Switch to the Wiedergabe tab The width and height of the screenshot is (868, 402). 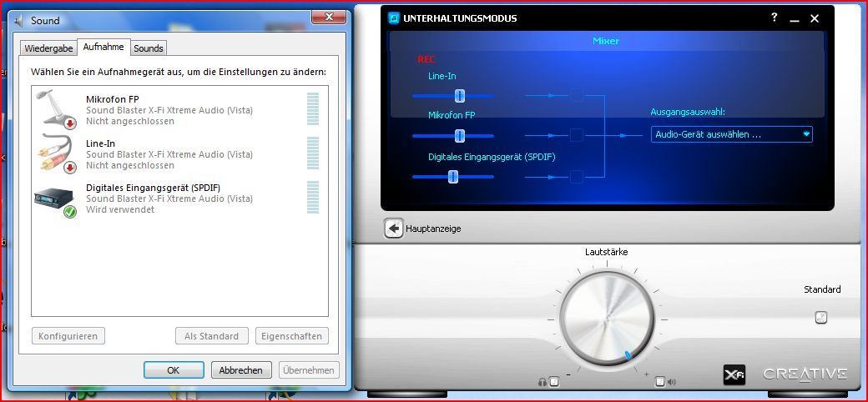coord(48,48)
